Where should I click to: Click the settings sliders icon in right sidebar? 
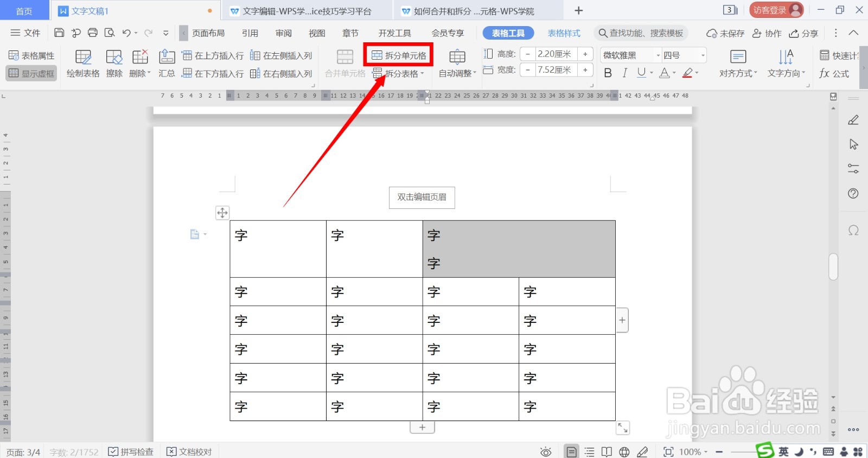tap(853, 169)
